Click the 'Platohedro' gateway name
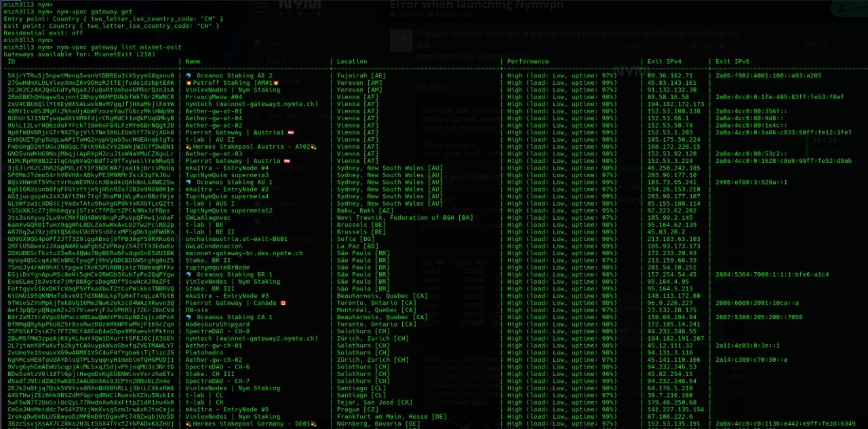 [204, 353]
